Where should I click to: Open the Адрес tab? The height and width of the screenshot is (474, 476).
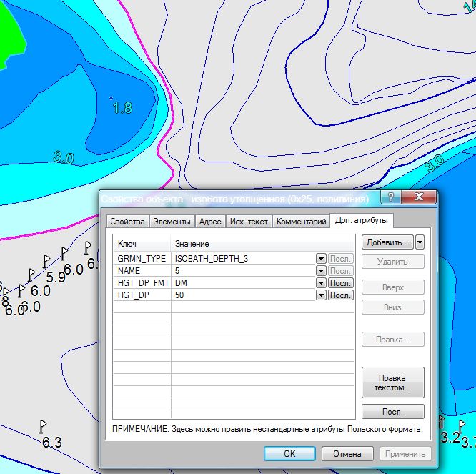tap(210, 222)
